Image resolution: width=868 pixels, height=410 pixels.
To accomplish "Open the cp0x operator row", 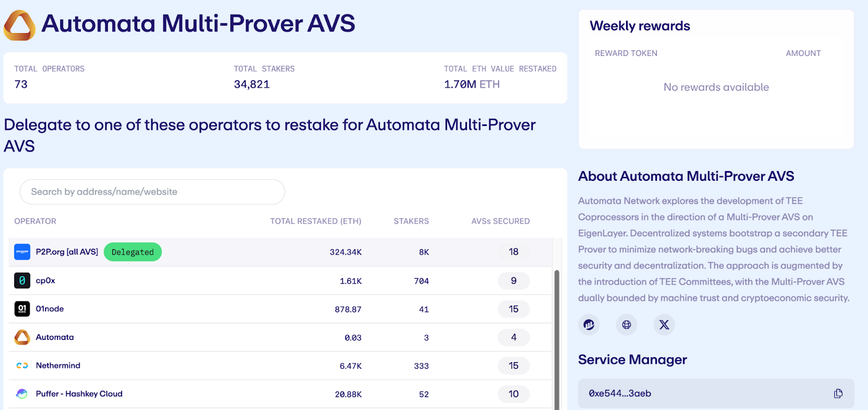I will click(280, 280).
